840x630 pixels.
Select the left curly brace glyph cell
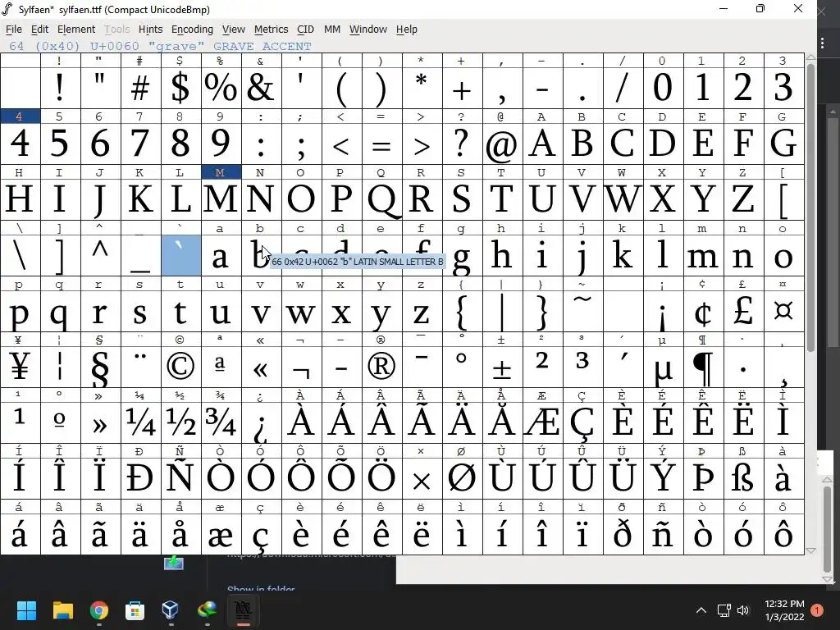tap(463, 311)
